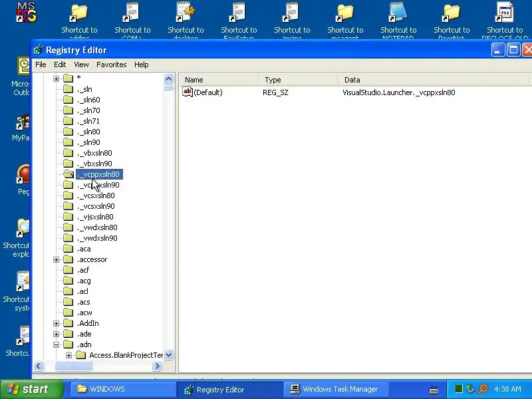Click the ._vcsxsln80 folder icon
532x399 pixels.
pyautogui.click(x=68, y=196)
